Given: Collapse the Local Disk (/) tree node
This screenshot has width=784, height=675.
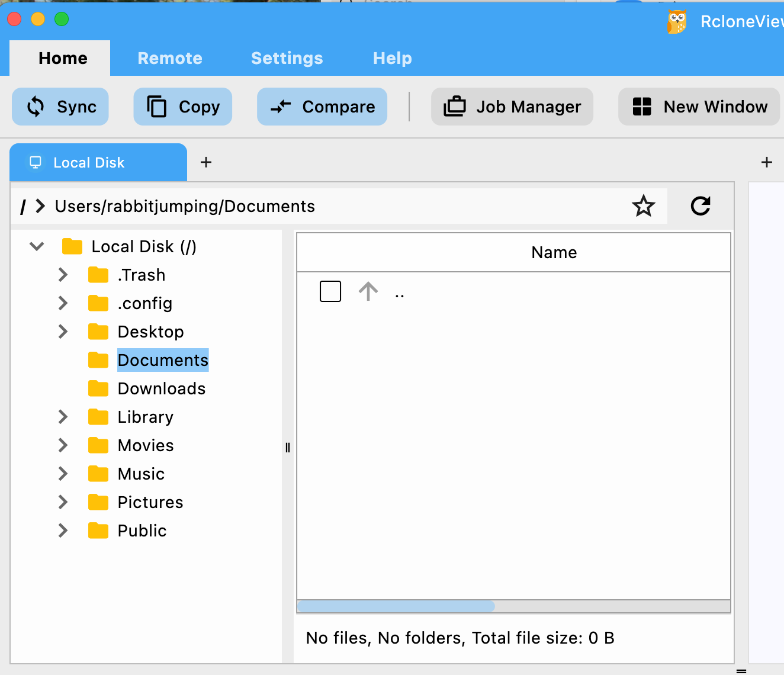Looking at the screenshot, I should (37, 246).
